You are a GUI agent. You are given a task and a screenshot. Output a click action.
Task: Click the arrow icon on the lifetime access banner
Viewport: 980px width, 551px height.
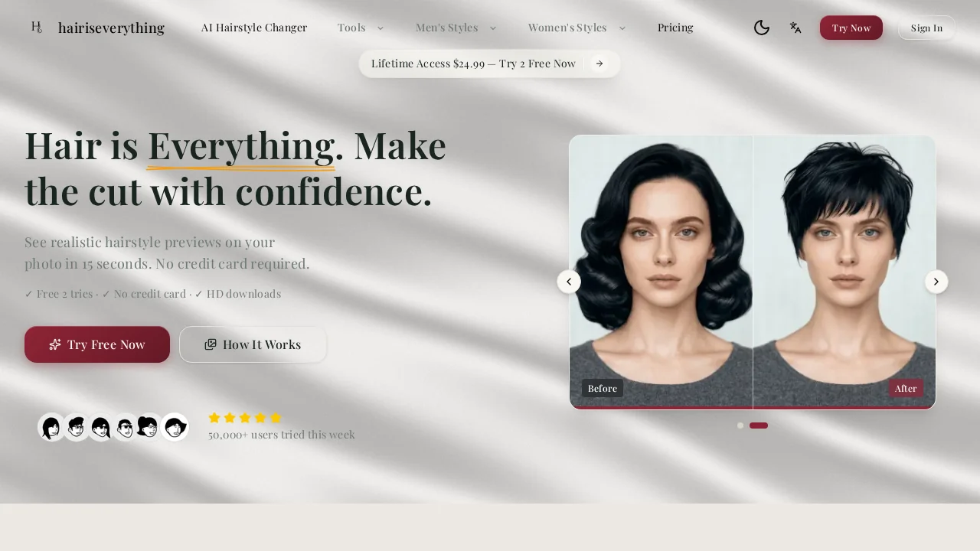click(599, 64)
